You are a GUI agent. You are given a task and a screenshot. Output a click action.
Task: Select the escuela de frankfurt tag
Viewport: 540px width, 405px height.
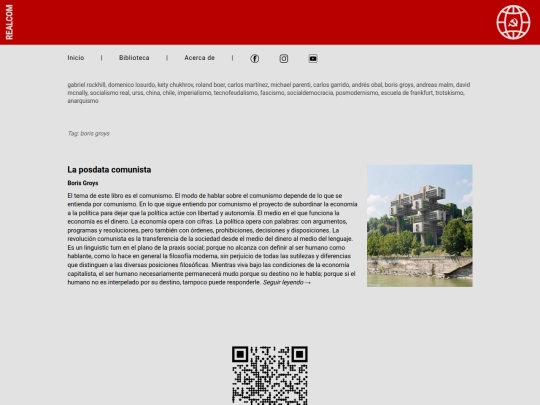[x=407, y=93]
